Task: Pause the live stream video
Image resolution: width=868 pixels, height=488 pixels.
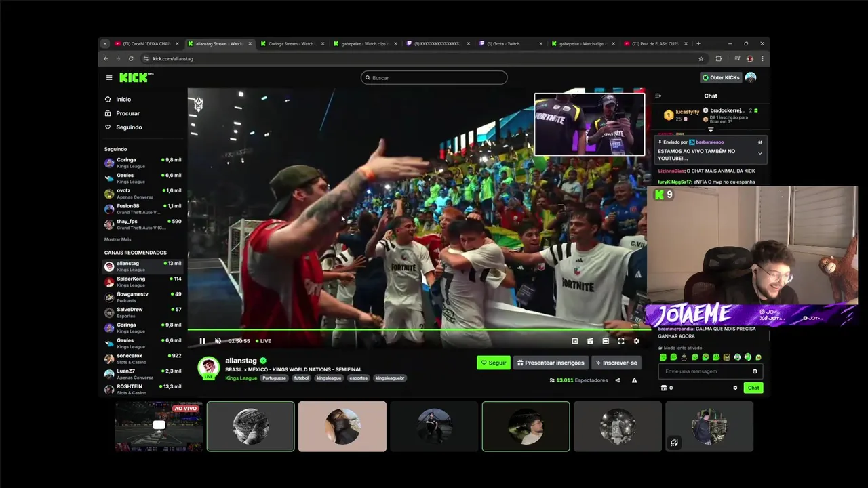Action: pos(202,341)
